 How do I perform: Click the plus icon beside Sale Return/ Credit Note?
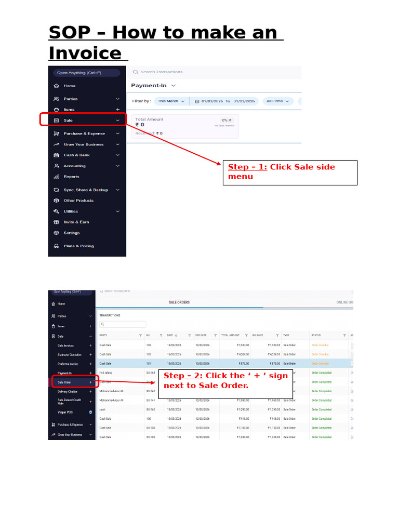[90, 402]
